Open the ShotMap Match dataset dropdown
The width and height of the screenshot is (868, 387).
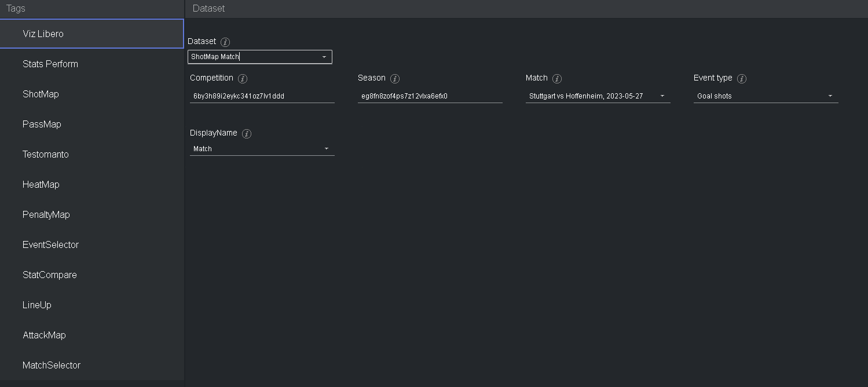click(x=324, y=57)
